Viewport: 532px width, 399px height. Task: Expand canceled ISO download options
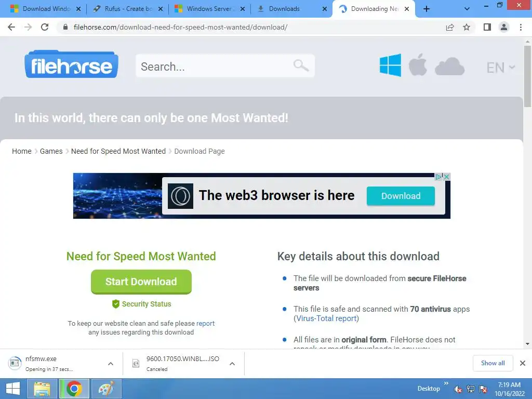232,364
